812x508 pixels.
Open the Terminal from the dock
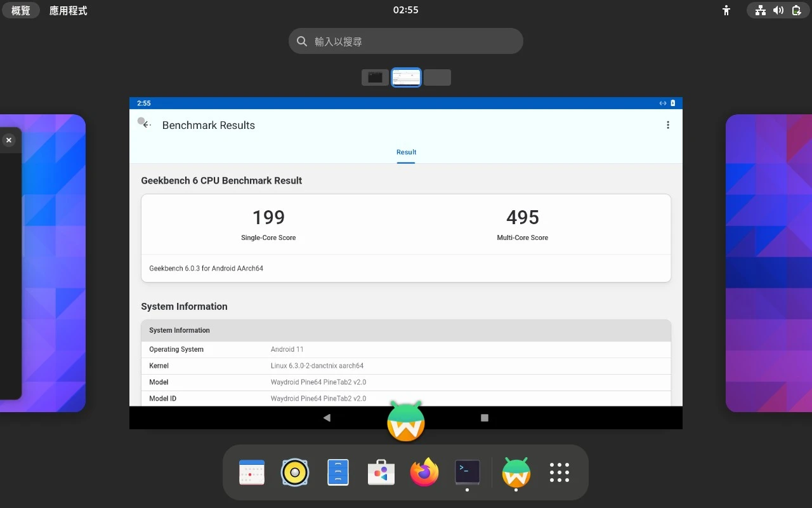coord(468,472)
